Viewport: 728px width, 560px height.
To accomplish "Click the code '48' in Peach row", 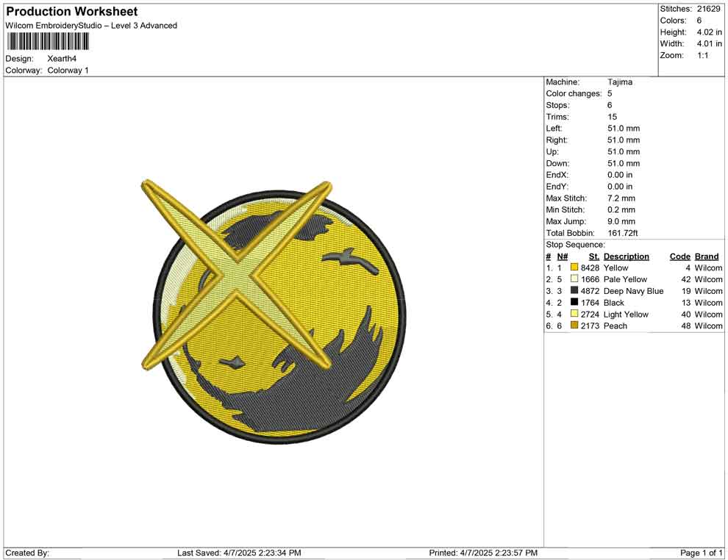I will tap(686, 326).
